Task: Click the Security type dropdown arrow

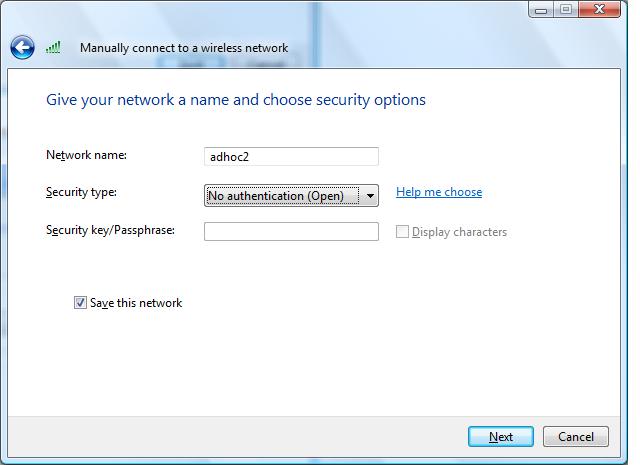Action: pos(370,196)
